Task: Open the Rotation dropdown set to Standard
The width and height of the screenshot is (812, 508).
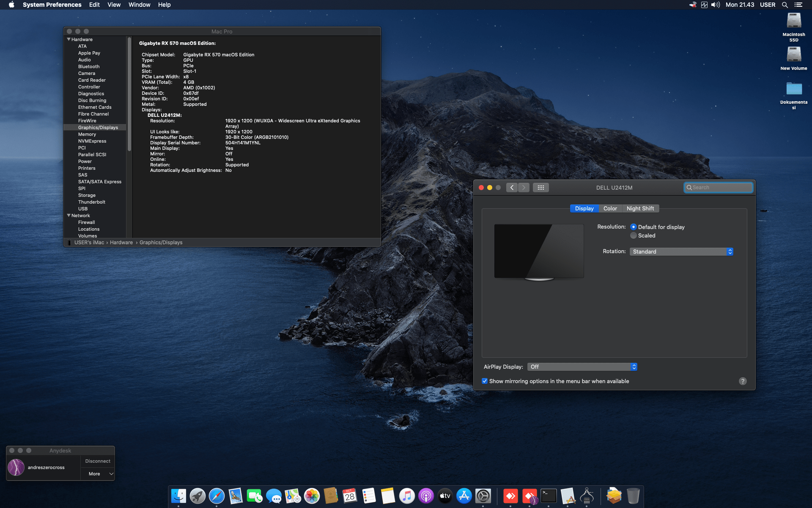Action: pos(680,251)
